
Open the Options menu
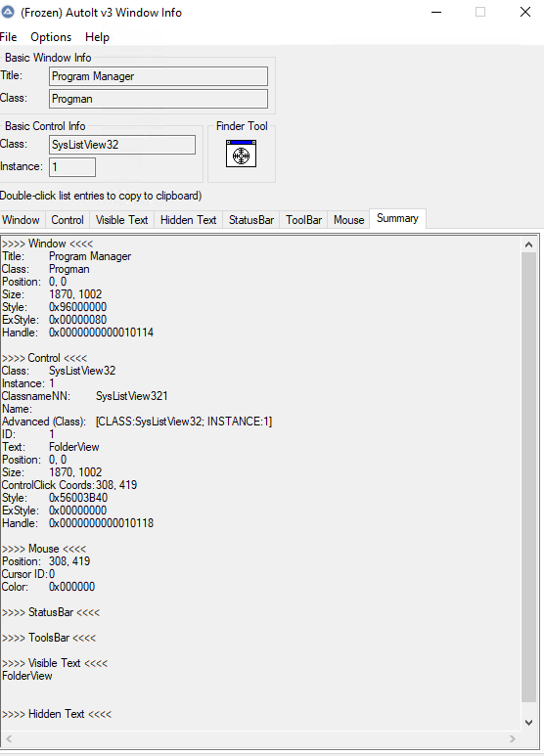point(51,37)
